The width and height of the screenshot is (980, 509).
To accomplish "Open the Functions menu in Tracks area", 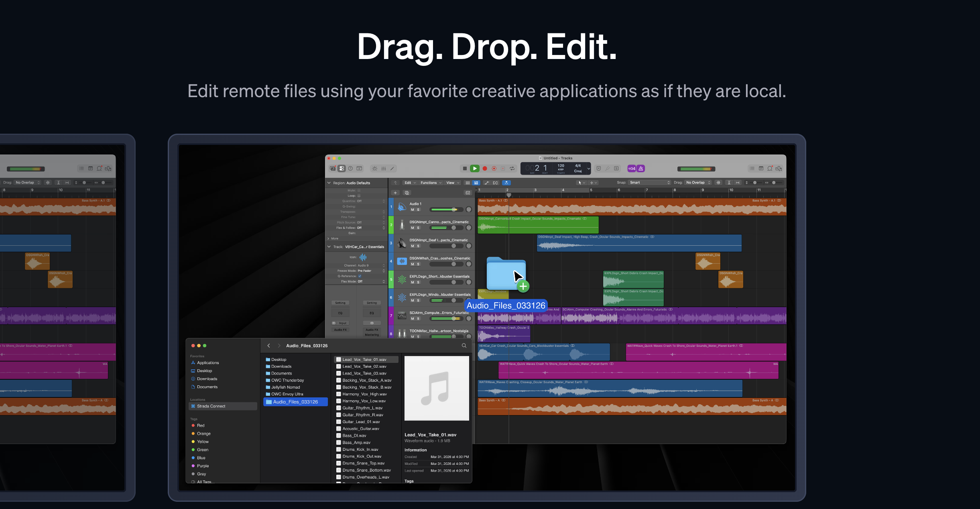I will [431, 183].
